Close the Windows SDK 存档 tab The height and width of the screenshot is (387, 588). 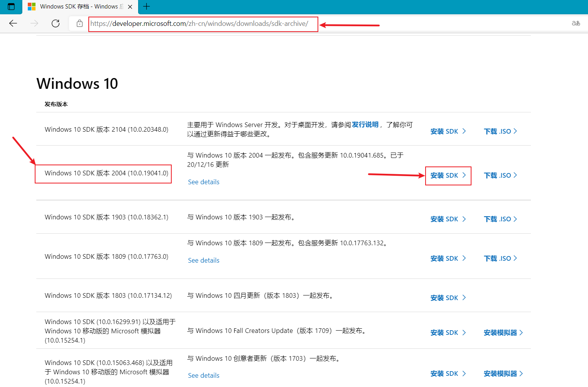130,7
